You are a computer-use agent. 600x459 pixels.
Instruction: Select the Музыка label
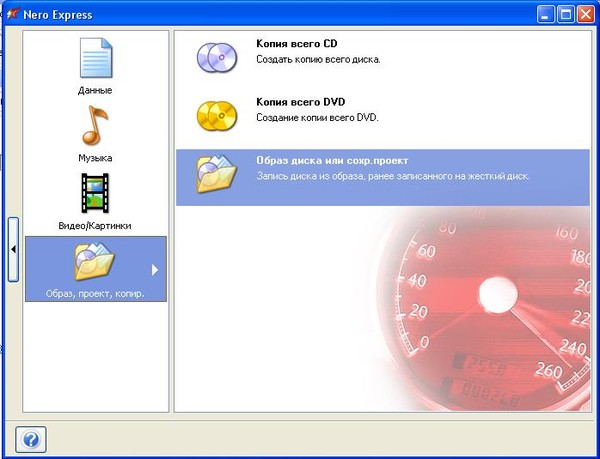pyautogui.click(x=95, y=158)
